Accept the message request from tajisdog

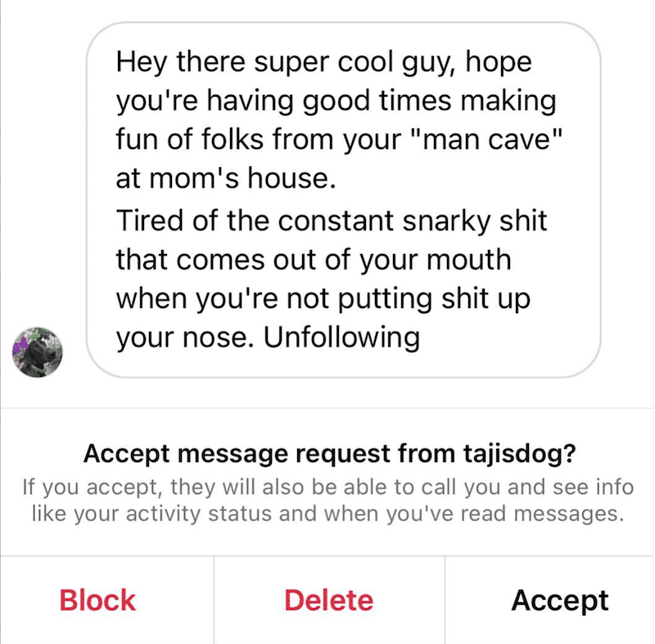(560, 601)
